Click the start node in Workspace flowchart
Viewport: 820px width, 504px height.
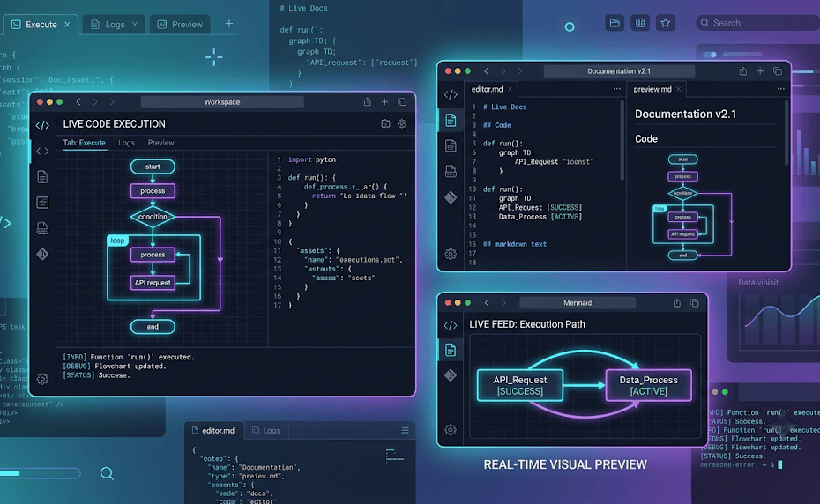[x=153, y=167]
